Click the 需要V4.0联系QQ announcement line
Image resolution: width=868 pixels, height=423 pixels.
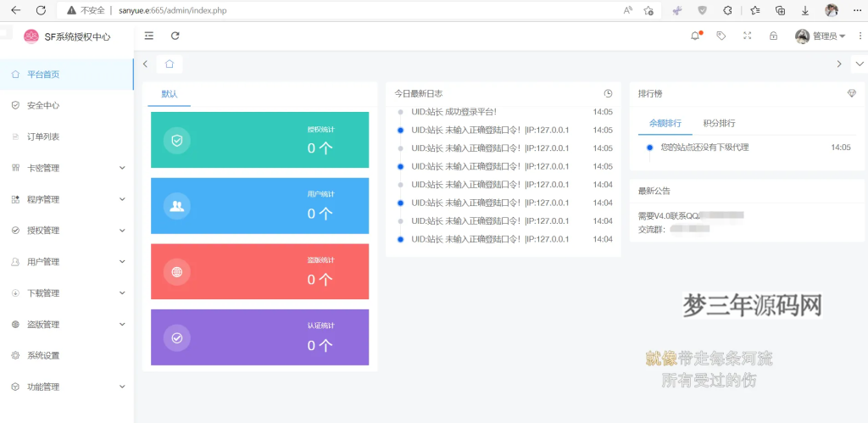tap(690, 216)
